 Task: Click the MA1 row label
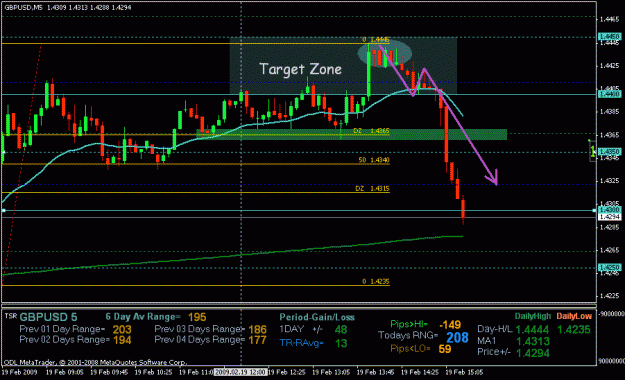click(x=487, y=341)
